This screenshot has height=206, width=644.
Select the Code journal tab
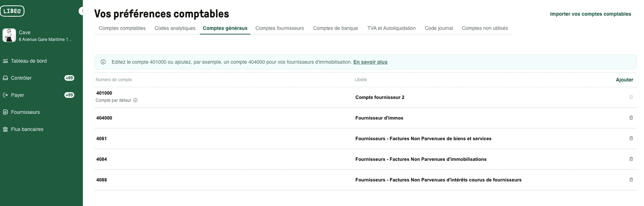(x=439, y=28)
